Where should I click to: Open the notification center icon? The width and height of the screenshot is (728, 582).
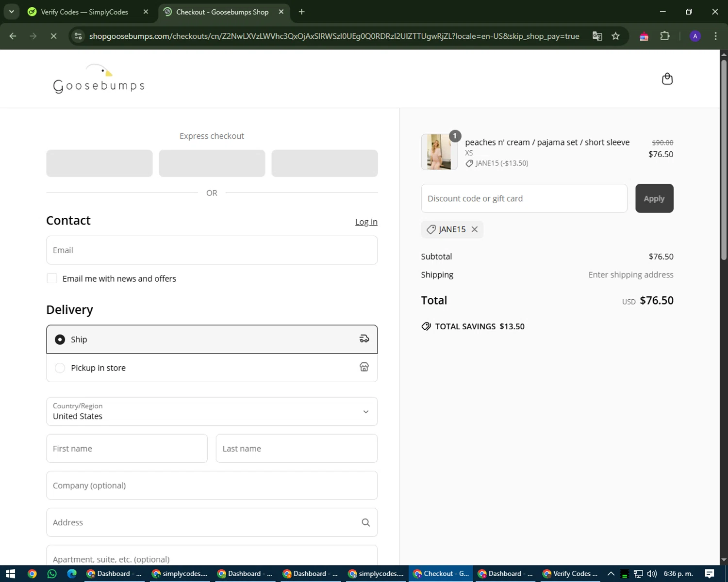[710, 574]
